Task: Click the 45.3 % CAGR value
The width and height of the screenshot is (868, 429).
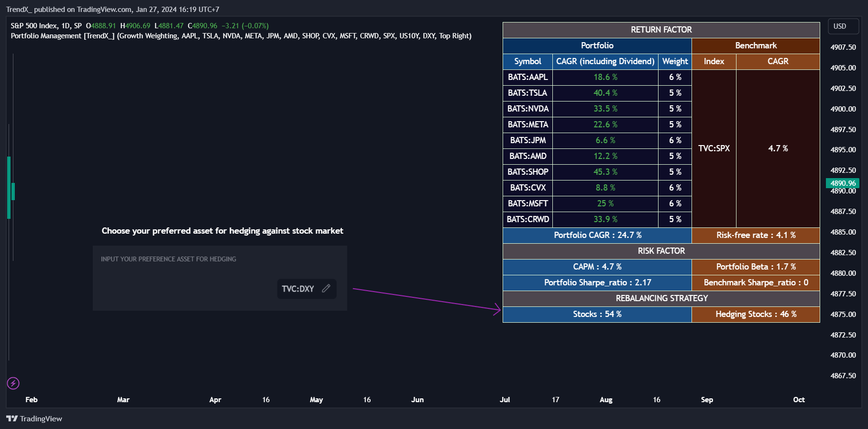Action: tap(605, 172)
